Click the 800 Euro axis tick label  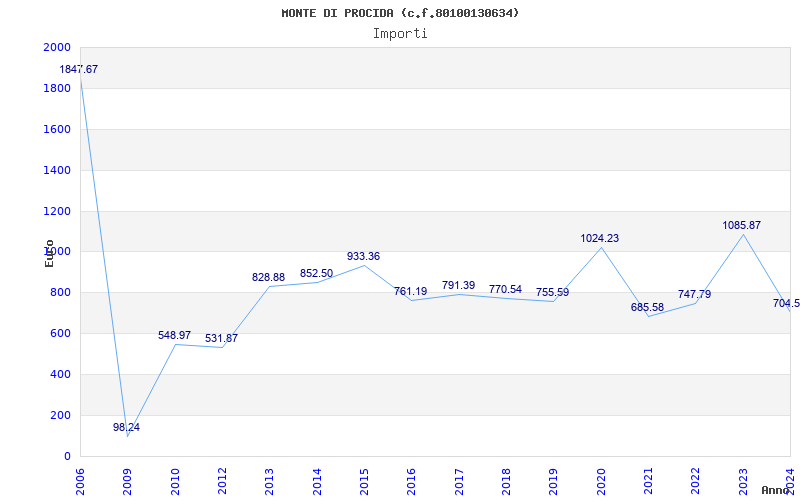(x=60, y=293)
